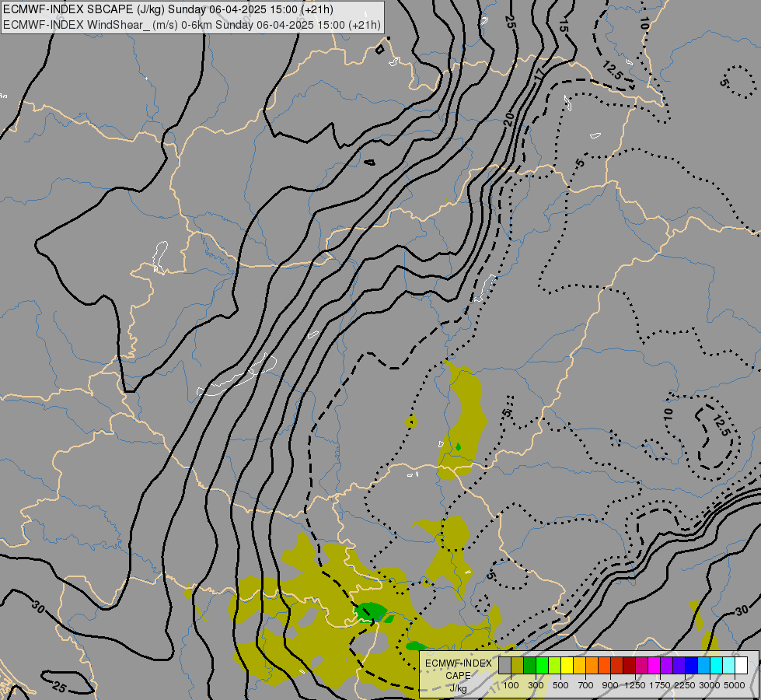The height and width of the screenshot is (700, 761).
Task: Click the 2250 legend value label
Action: (685, 685)
